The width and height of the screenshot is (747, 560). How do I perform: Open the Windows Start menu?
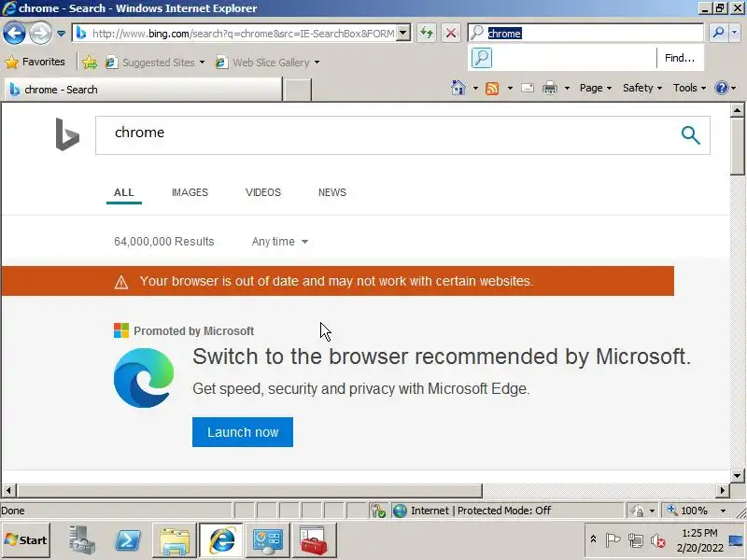coord(26,540)
